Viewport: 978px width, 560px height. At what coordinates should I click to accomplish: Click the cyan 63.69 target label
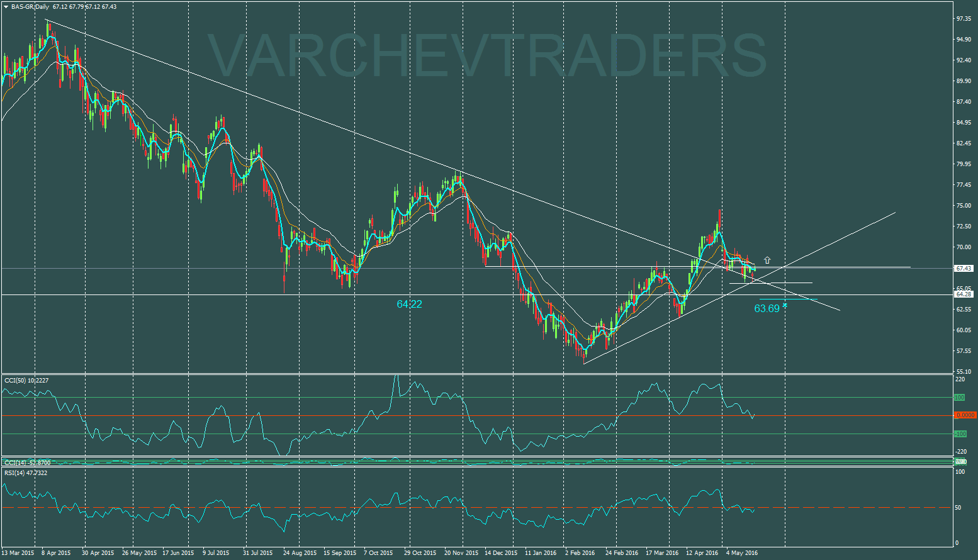point(767,309)
